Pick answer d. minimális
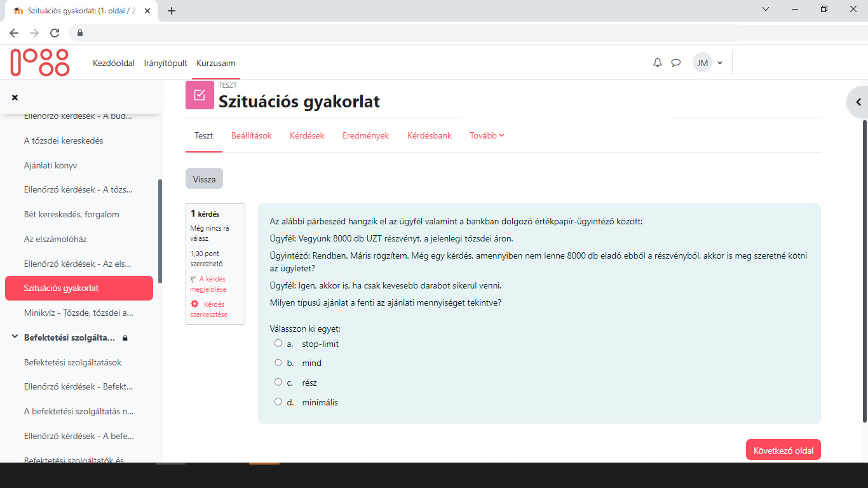Viewport: 868px width, 488px height. [x=278, y=401]
